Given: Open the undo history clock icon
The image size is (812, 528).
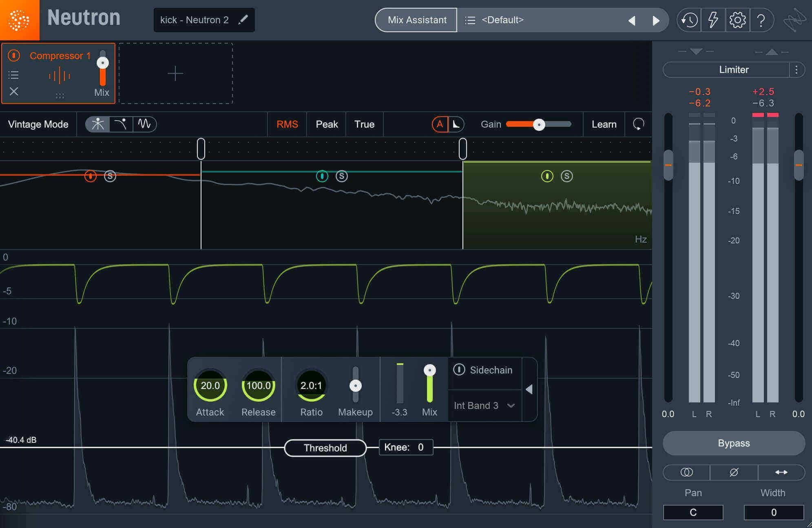Looking at the screenshot, I should (x=689, y=20).
